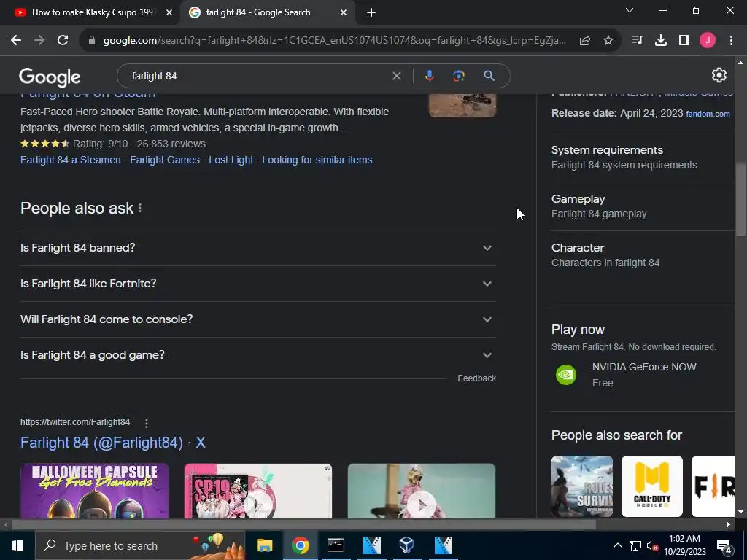Open Halloween Capsule tweet thumbnail
Screen dimensions: 747x560
tap(95, 491)
